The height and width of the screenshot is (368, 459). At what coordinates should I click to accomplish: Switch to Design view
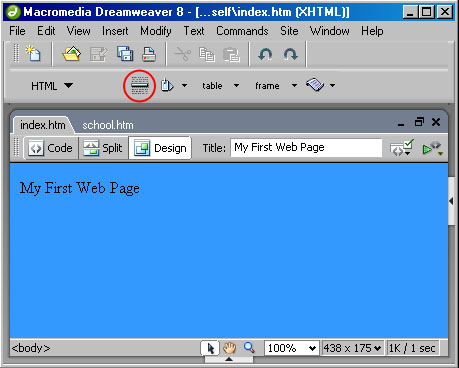pyautogui.click(x=160, y=148)
